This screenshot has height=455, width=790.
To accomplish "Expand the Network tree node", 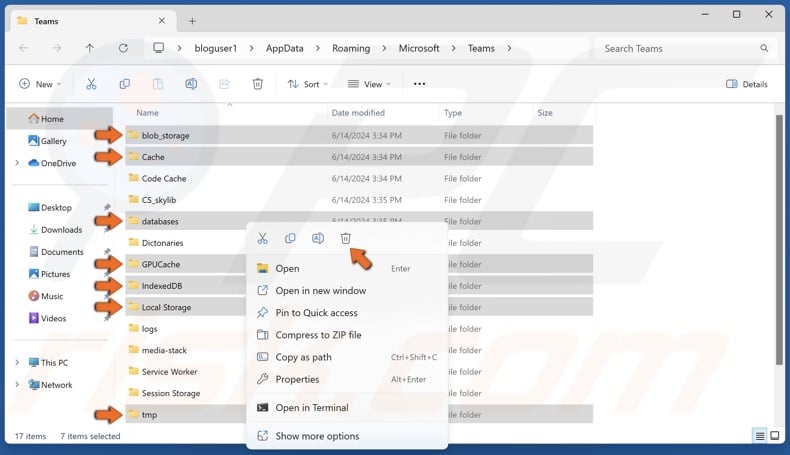I will click(x=17, y=385).
